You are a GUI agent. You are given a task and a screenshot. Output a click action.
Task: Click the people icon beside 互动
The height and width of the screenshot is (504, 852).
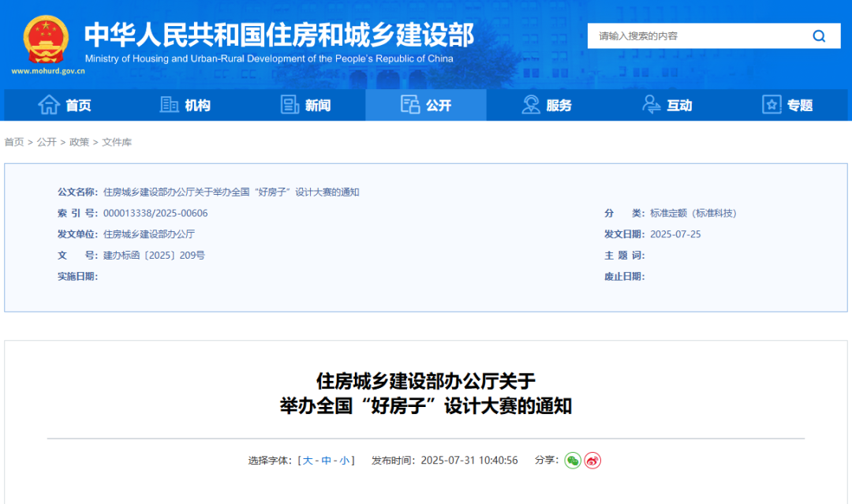[652, 105]
